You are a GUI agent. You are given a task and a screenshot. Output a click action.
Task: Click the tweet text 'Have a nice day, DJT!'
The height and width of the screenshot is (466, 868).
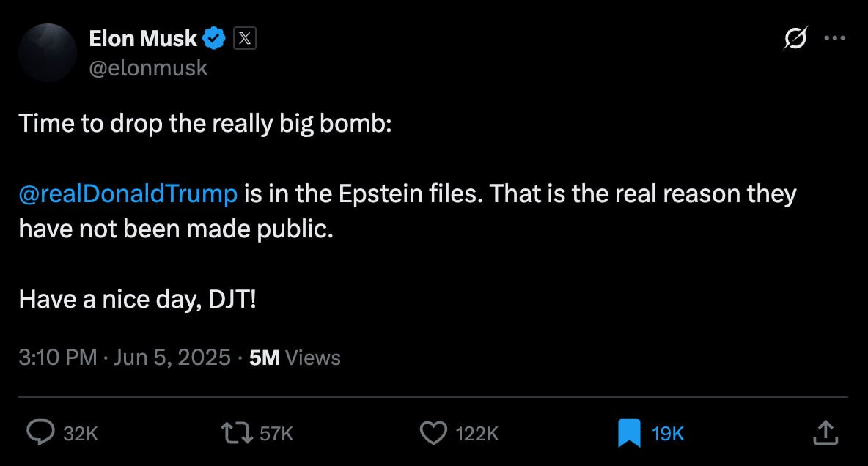coord(137,300)
